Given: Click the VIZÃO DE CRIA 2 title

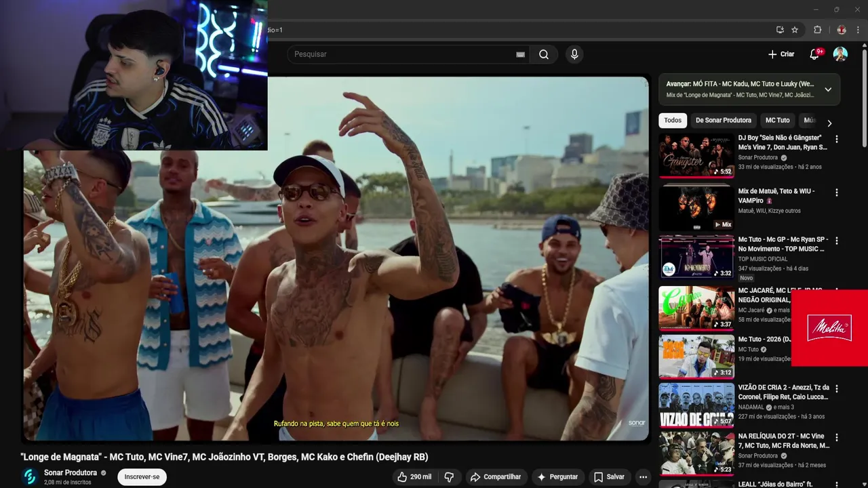Looking at the screenshot, I should point(783,392).
